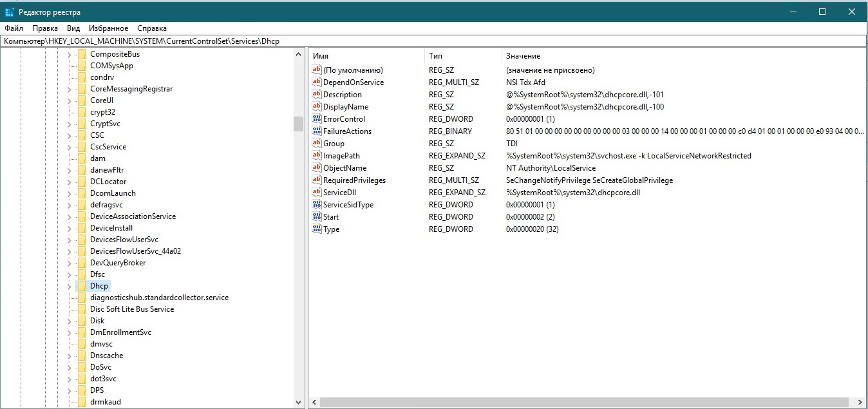Click the registry path address bar
The width and height of the screenshot is (868, 409).
pyautogui.click(x=434, y=41)
